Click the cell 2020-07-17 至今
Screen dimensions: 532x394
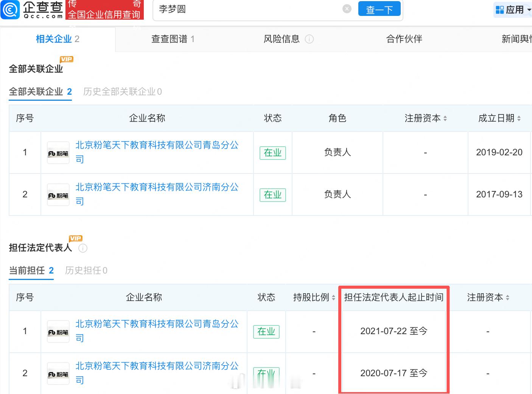(394, 373)
